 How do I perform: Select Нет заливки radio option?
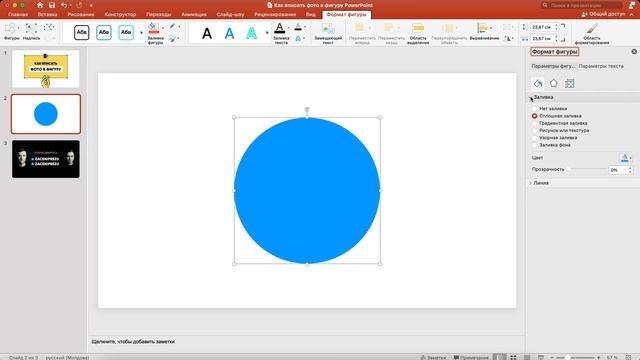pyautogui.click(x=534, y=109)
